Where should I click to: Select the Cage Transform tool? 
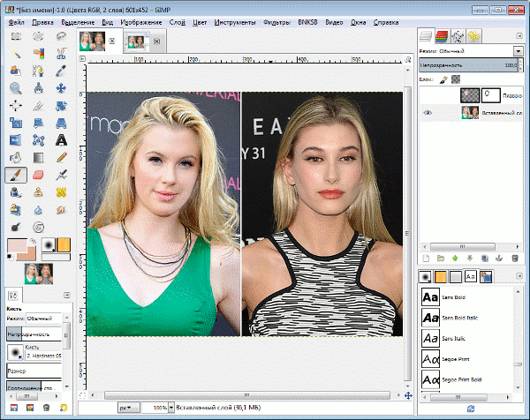pyautogui.click(x=38, y=140)
